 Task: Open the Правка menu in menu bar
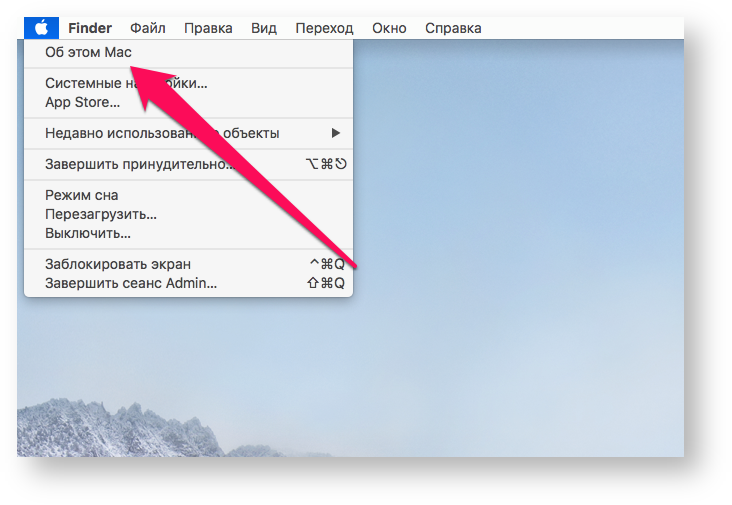[x=208, y=28]
